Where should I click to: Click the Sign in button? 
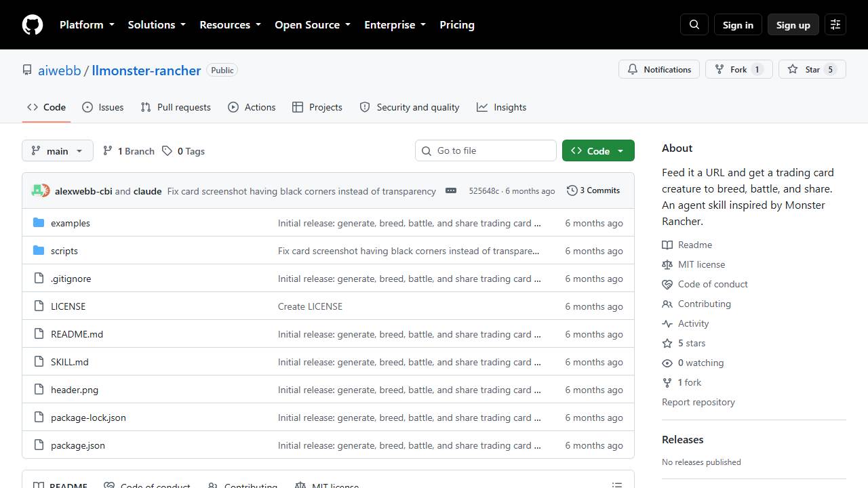pos(738,24)
